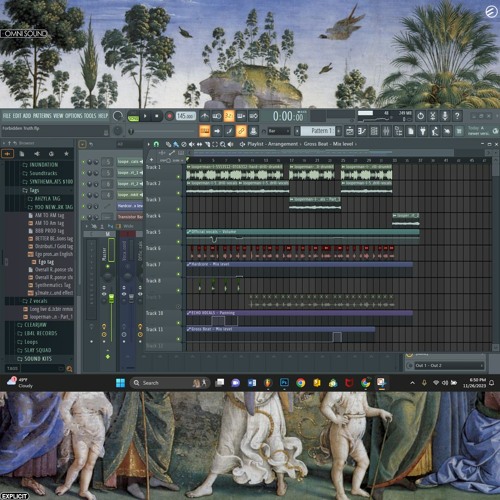This screenshot has width=500, height=500.
Task: Click the microphone recording icon in toolbar
Action: tap(445, 116)
